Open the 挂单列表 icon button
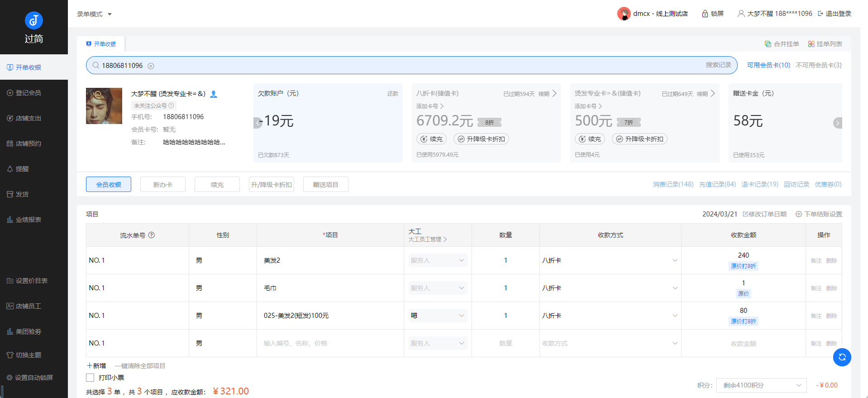The height and width of the screenshot is (398, 868). pos(825,44)
